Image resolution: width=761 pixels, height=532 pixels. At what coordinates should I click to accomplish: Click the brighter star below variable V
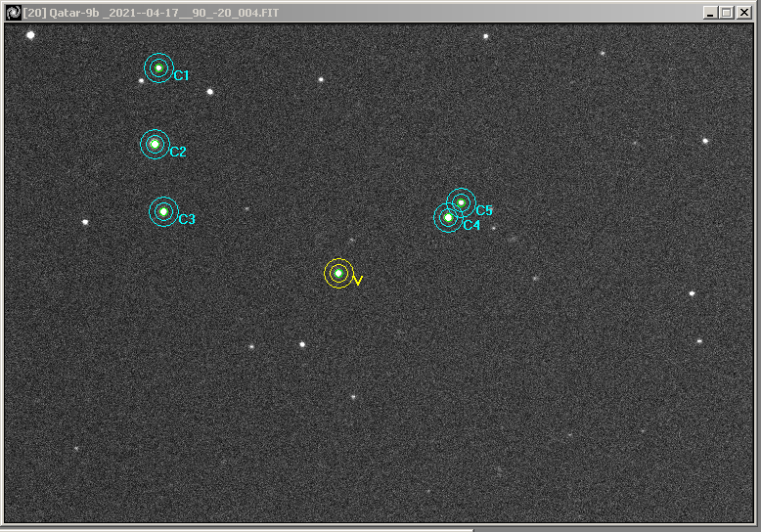coord(302,344)
